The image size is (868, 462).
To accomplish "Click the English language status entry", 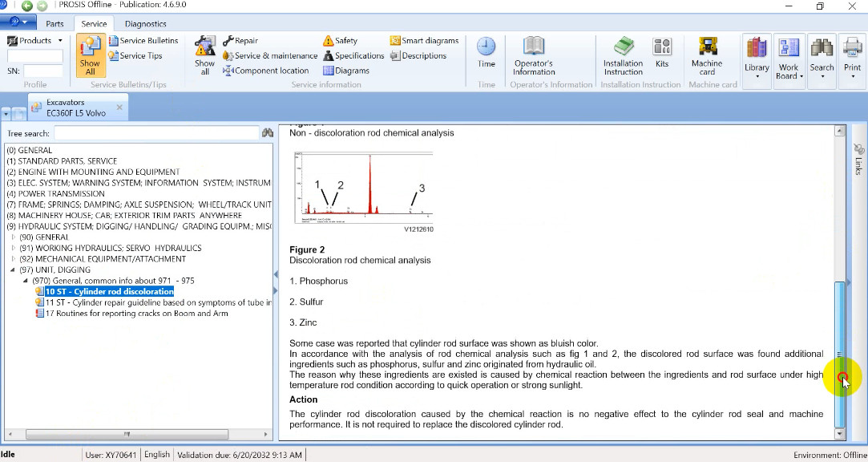I will pos(156,454).
